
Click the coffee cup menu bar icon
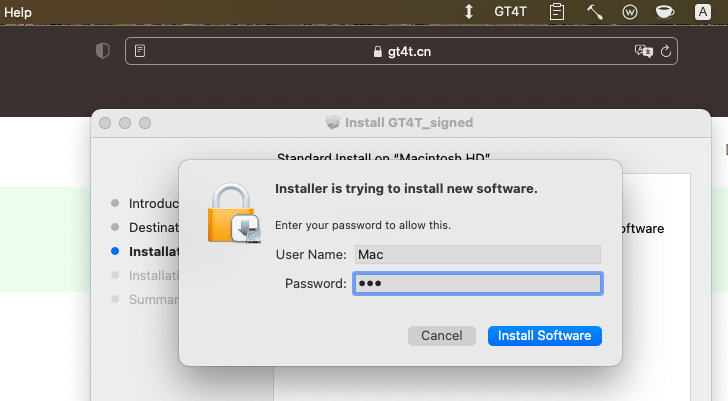click(664, 12)
